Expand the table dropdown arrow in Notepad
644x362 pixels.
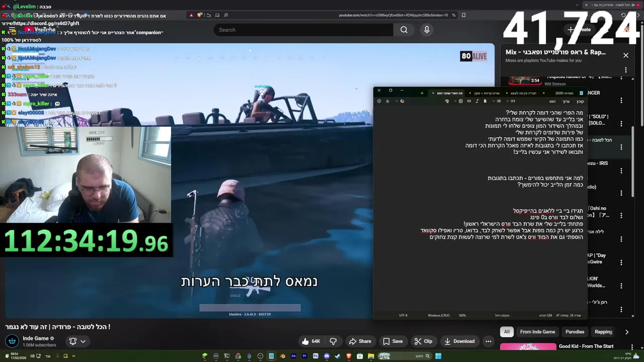(x=455, y=101)
